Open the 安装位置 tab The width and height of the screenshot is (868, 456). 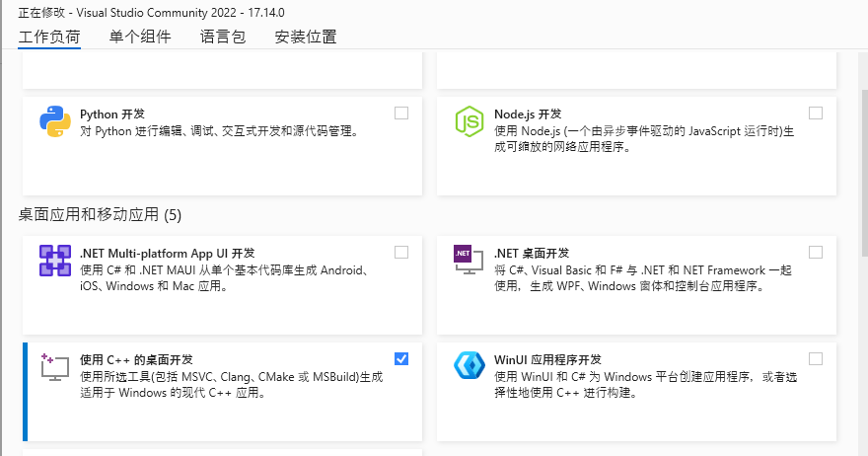click(306, 38)
